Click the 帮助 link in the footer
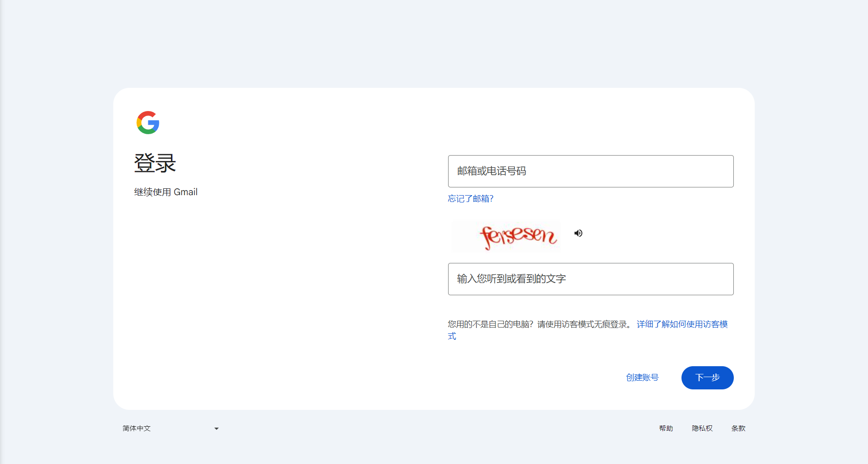 click(666, 428)
